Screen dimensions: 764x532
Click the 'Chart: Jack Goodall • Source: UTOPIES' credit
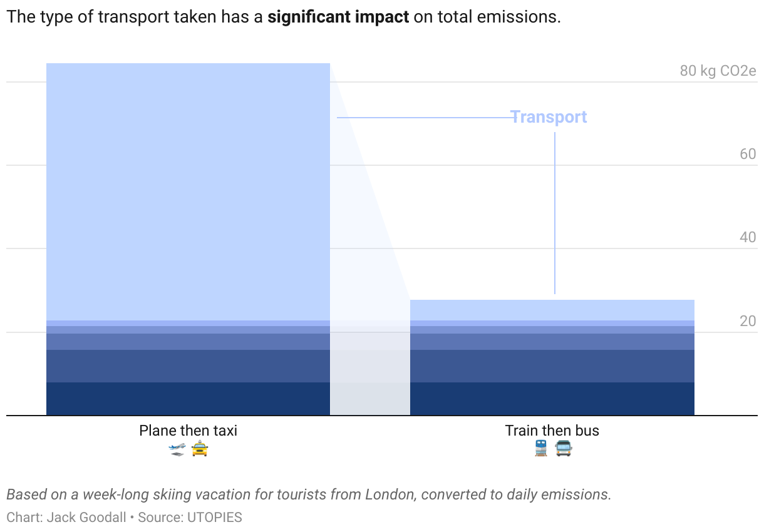click(x=124, y=517)
